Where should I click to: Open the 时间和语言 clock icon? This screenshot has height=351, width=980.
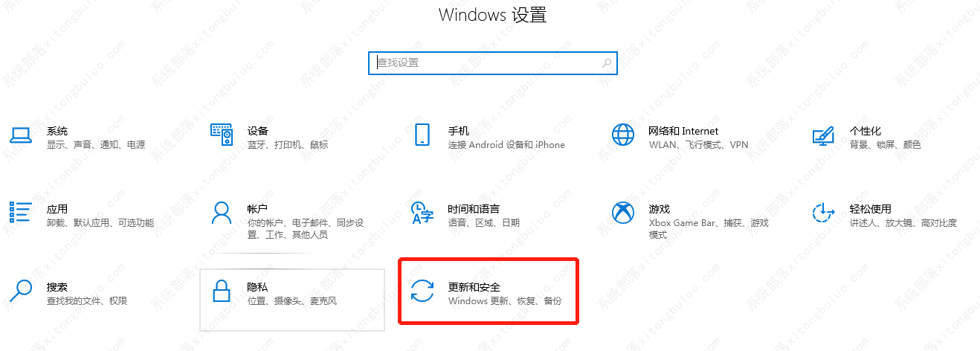[x=422, y=213]
